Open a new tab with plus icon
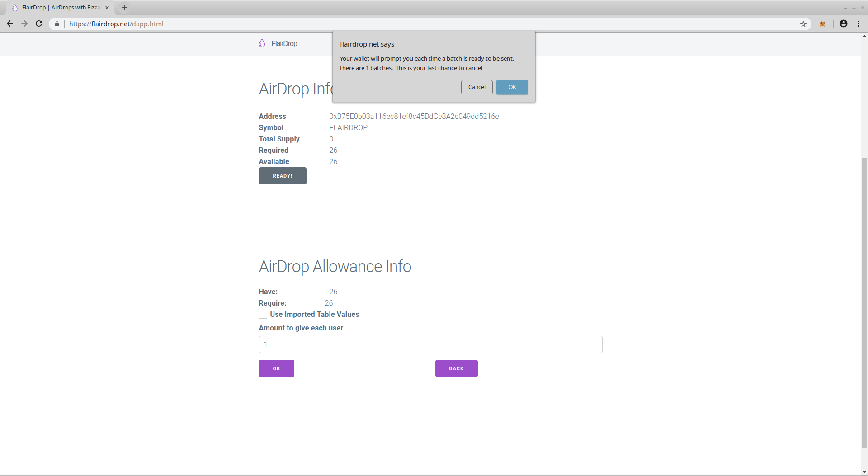This screenshot has width=868, height=476. 124,8
